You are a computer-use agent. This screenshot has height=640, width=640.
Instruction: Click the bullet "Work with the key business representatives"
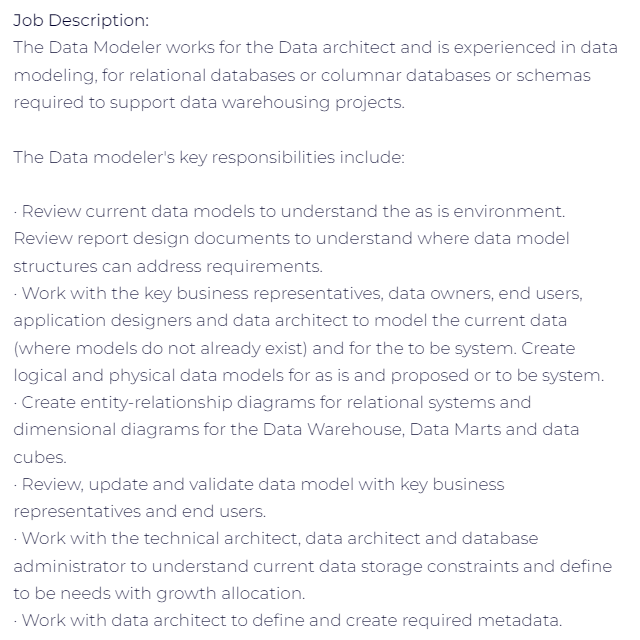pos(200,293)
